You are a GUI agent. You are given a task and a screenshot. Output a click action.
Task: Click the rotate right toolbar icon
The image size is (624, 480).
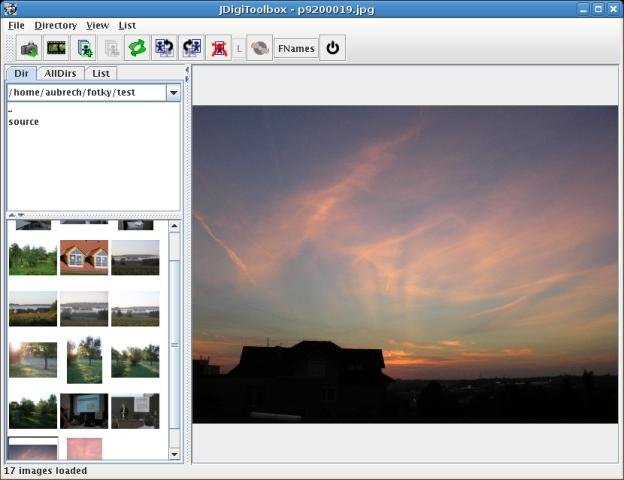pyautogui.click(x=191, y=48)
